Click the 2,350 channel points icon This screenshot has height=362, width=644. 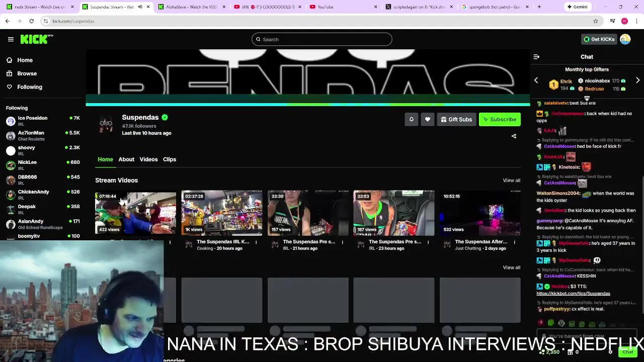point(542,352)
